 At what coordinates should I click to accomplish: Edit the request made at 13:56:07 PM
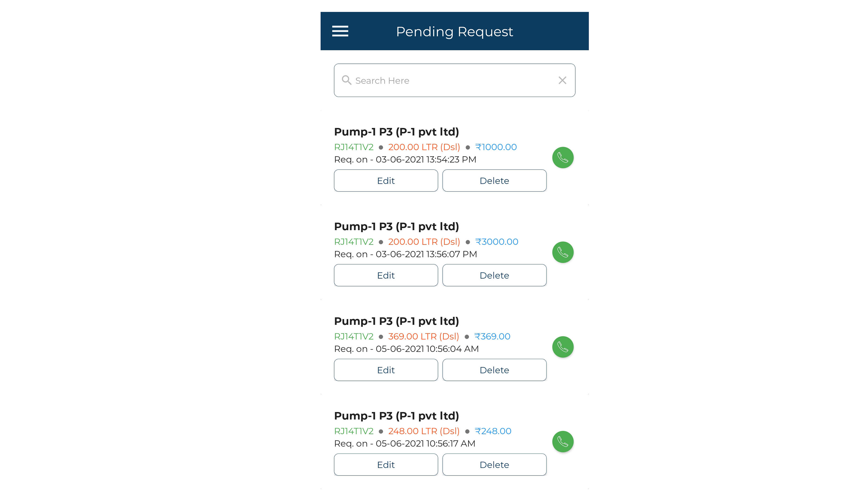386,275
